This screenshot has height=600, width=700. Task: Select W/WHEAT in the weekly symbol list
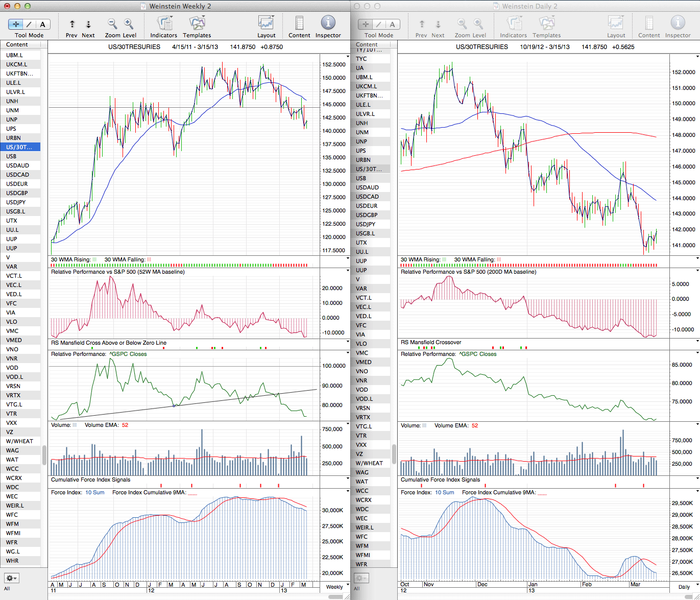click(19, 441)
